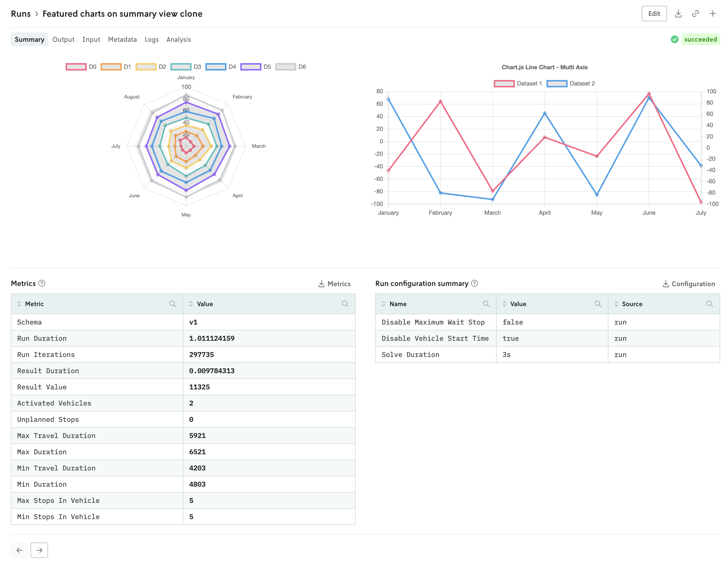Copy the run share link icon
The width and height of the screenshot is (728, 567).
click(696, 14)
